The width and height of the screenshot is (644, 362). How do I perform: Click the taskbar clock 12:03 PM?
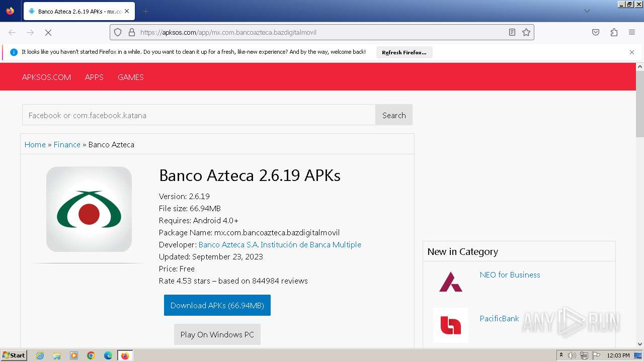618,355
